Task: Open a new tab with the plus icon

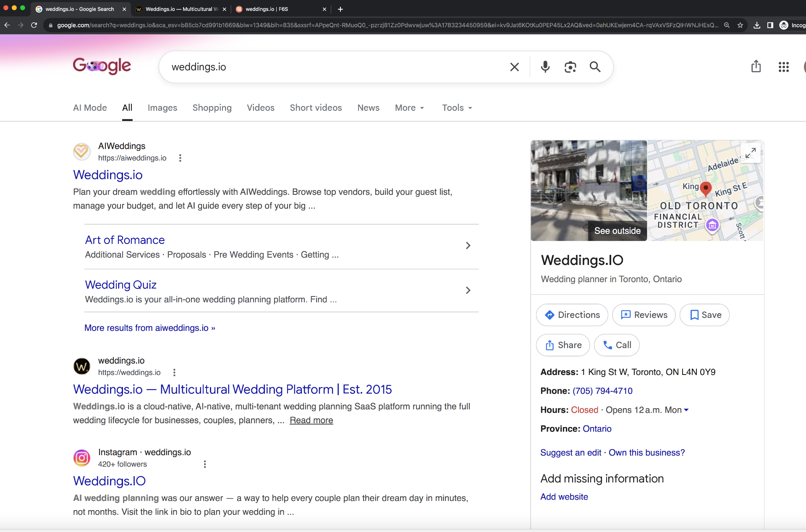Action: 340,9
